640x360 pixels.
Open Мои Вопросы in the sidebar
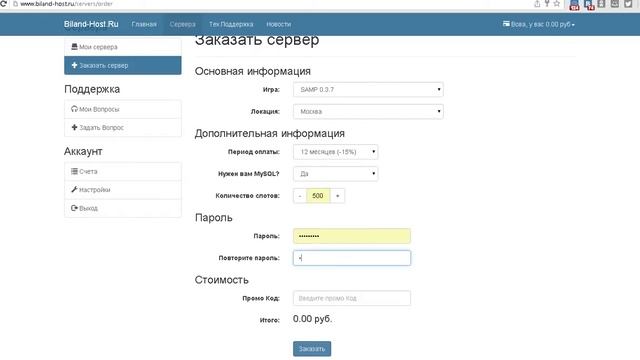[x=122, y=109]
